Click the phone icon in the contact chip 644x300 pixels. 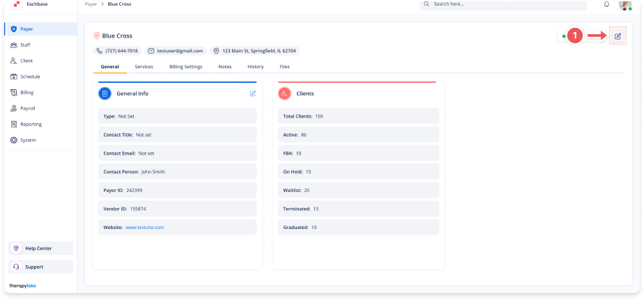pos(100,51)
